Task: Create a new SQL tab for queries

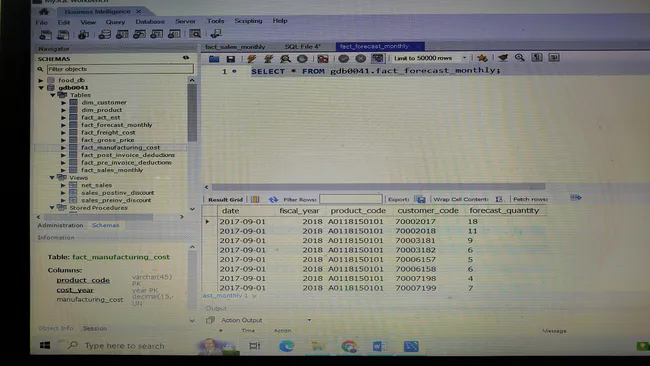Action: [45, 35]
